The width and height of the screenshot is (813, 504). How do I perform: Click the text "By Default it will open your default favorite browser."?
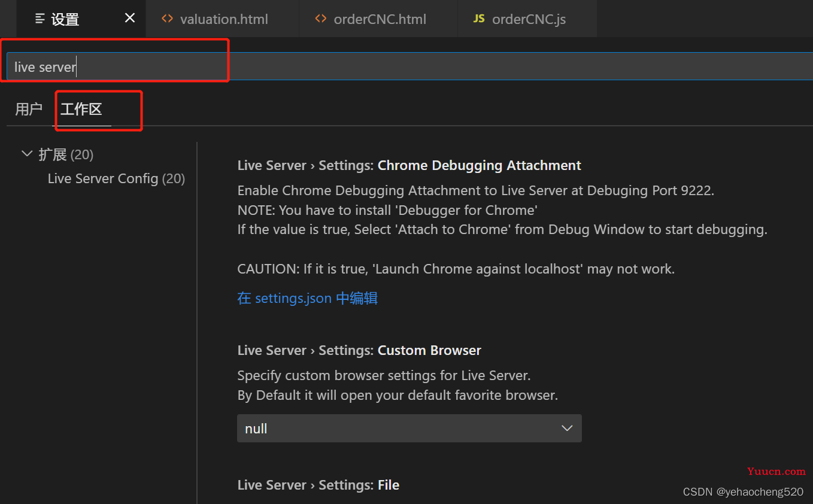coord(398,395)
